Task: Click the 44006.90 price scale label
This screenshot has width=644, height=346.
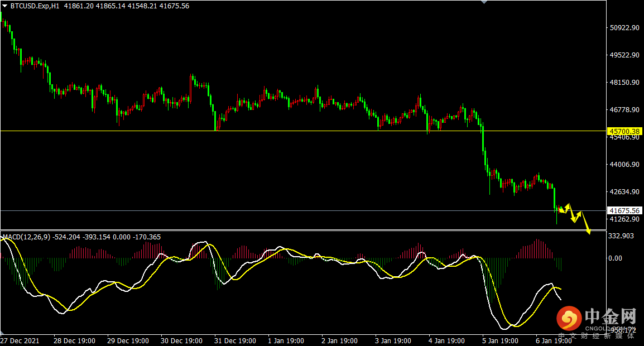Action: click(x=624, y=165)
